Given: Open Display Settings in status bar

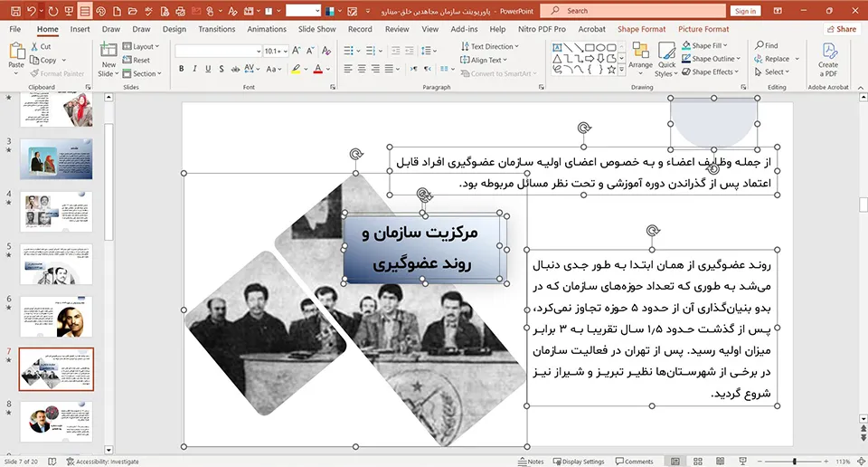Looking at the screenshot, I should pyautogui.click(x=579, y=462).
